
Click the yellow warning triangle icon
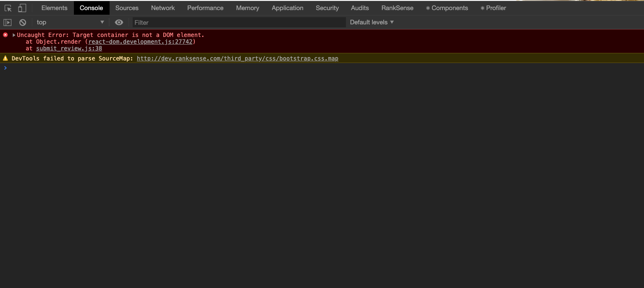5,58
